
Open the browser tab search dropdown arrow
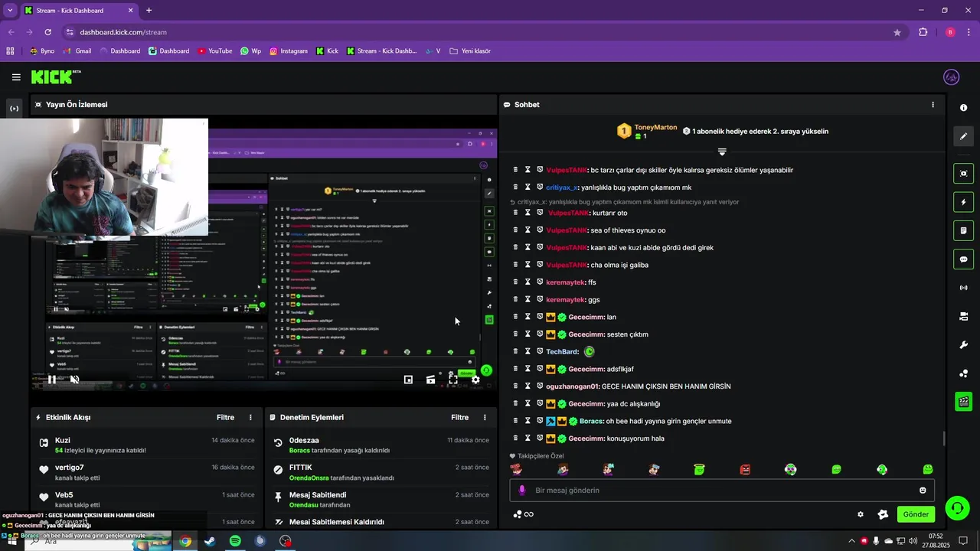click(x=10, y=11)
